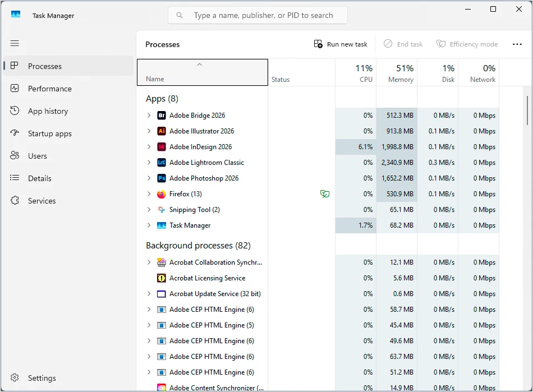Viewport: 533px width, 392px height.
Task: Click Run new task button
Action: tap(341, 44)
